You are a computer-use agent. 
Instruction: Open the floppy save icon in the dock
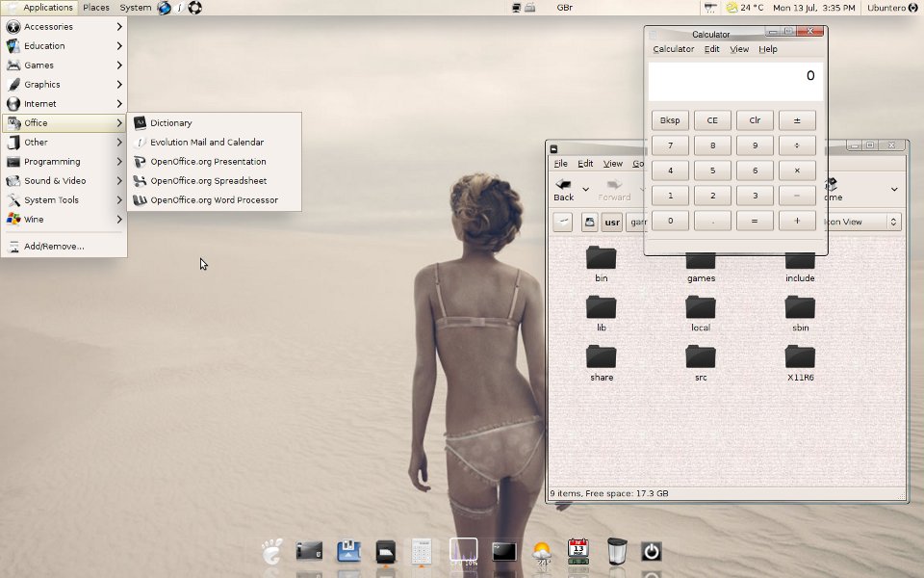[348, 551]
